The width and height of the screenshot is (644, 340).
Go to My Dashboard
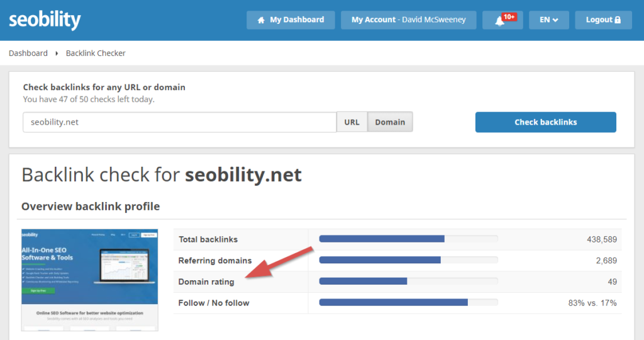291,20
